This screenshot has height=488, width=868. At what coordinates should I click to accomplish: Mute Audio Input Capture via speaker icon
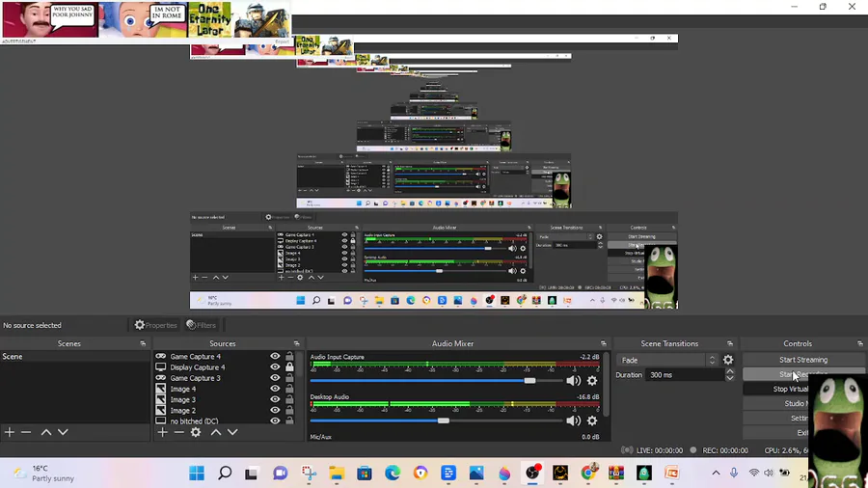coord(574,381)
